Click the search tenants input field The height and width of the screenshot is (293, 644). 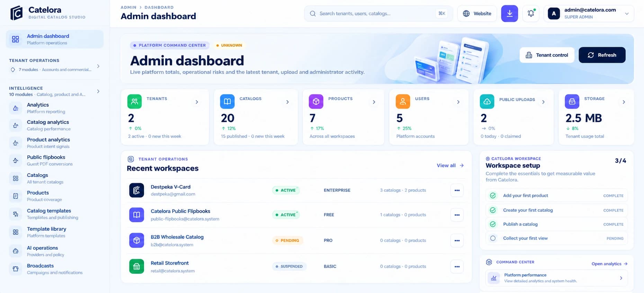tap(378, 14)
